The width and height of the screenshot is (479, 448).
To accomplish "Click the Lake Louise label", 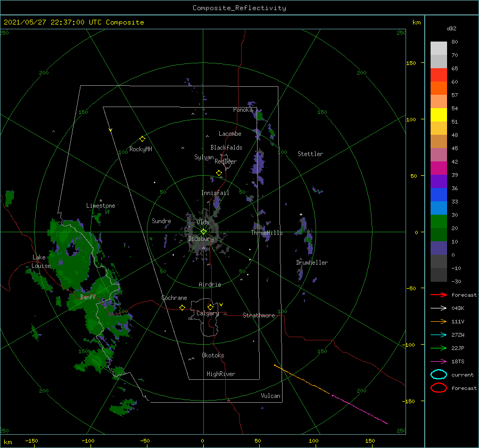I will 41,262.
